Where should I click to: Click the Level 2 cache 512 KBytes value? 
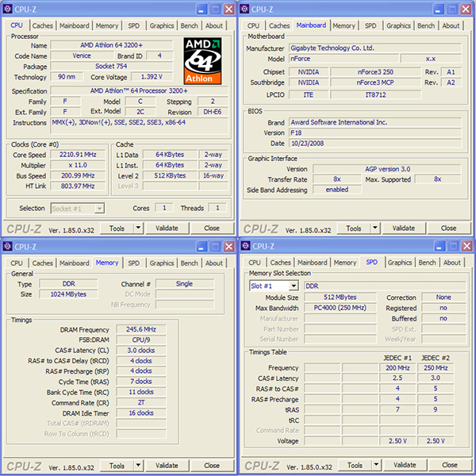pos(170,175)
